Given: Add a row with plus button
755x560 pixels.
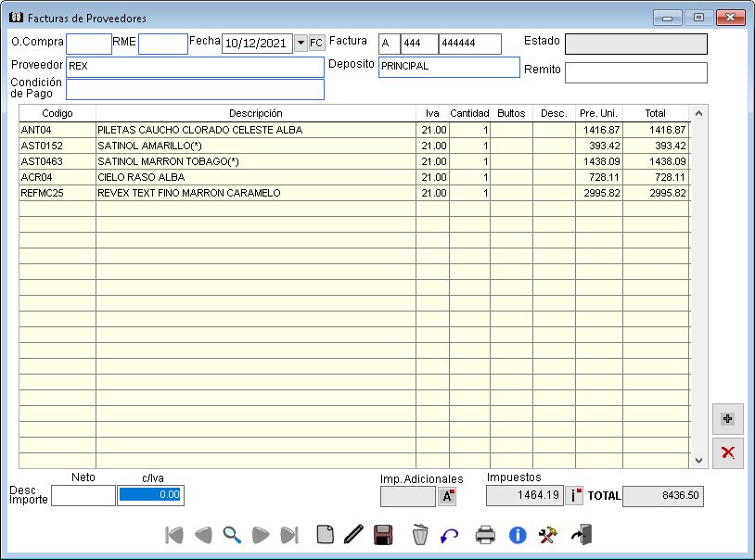Looking at the screenshot, I should coord(727,419).
